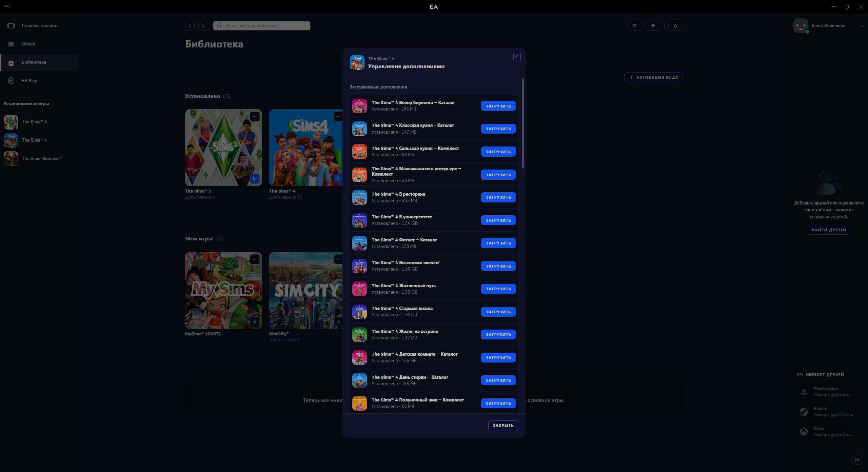Click the henry26mmason avatar
Viewport: 868px width, 472px height.
tap(801, 26)
